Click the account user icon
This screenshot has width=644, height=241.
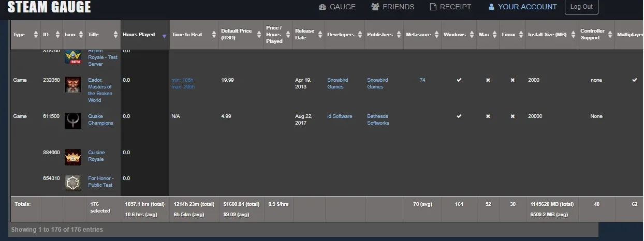pyautogui.click(x=491, y=7)
